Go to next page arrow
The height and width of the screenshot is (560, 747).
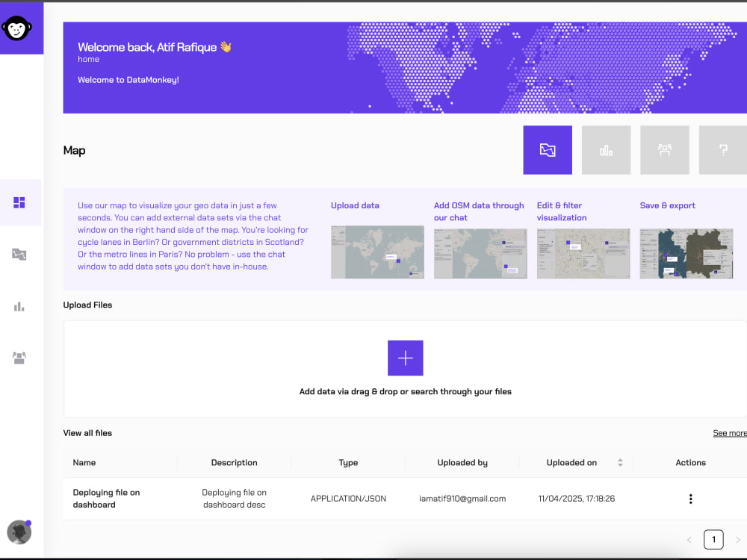coord(738,540)
